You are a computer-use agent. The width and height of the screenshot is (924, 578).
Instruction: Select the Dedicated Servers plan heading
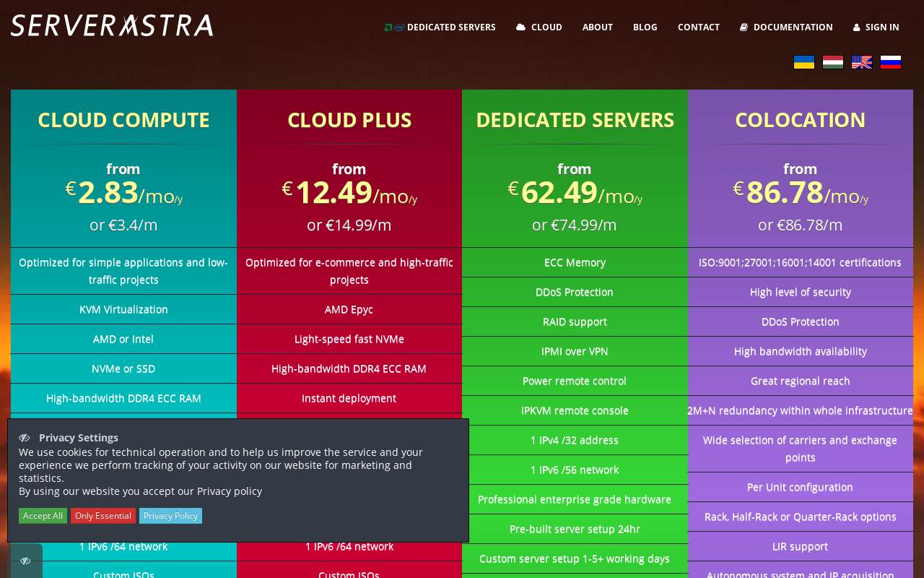(x=575, y=120)
